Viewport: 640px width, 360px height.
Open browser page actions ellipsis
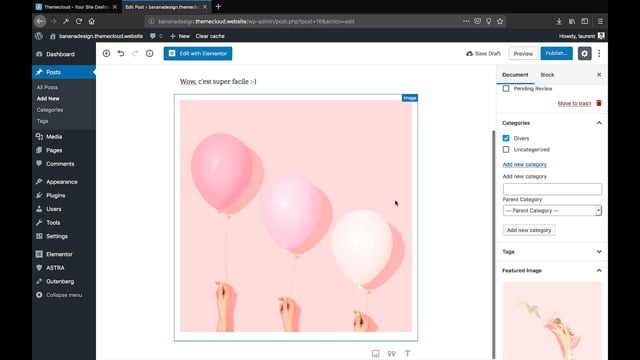[466, 21]
